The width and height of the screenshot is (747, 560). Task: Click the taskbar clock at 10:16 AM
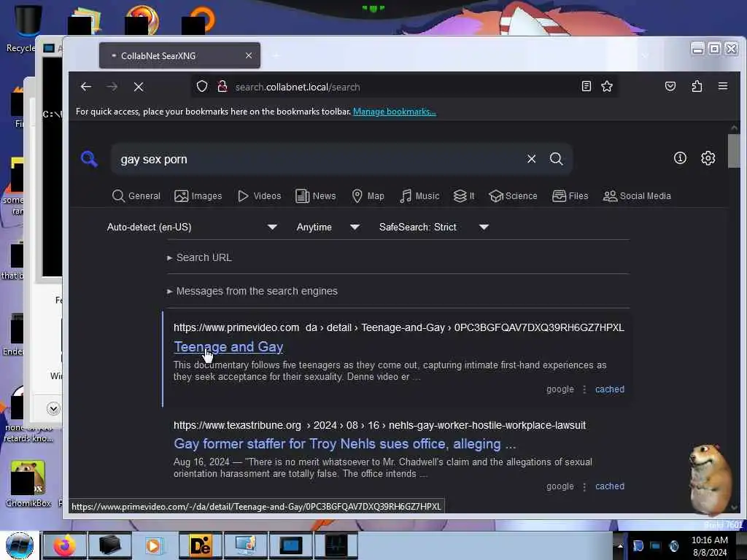709,545
